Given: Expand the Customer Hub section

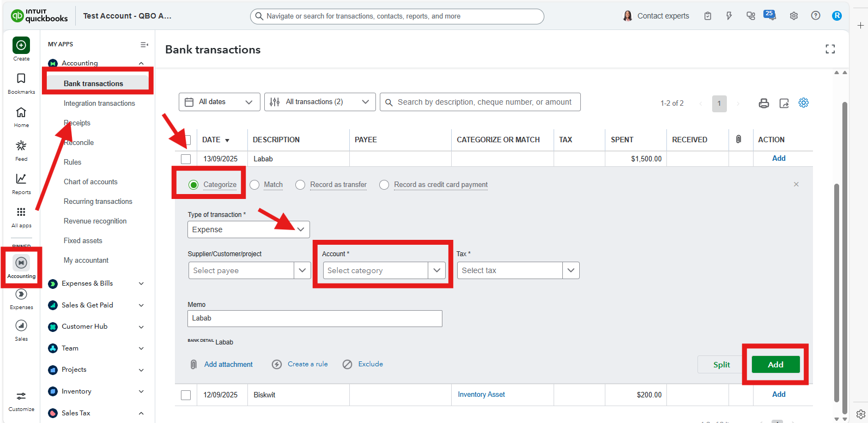Looking at the screenshot, I should tap(142, 327).
